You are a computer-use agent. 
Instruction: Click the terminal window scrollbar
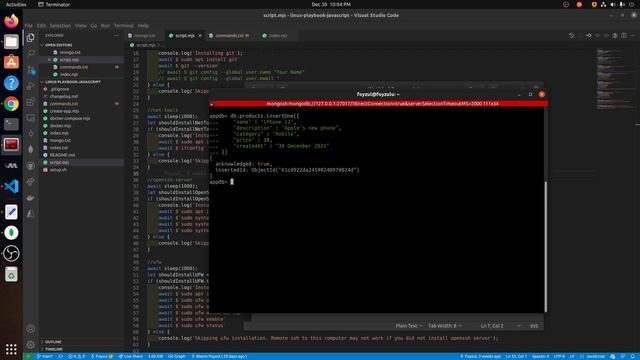(x=545, y=246)
